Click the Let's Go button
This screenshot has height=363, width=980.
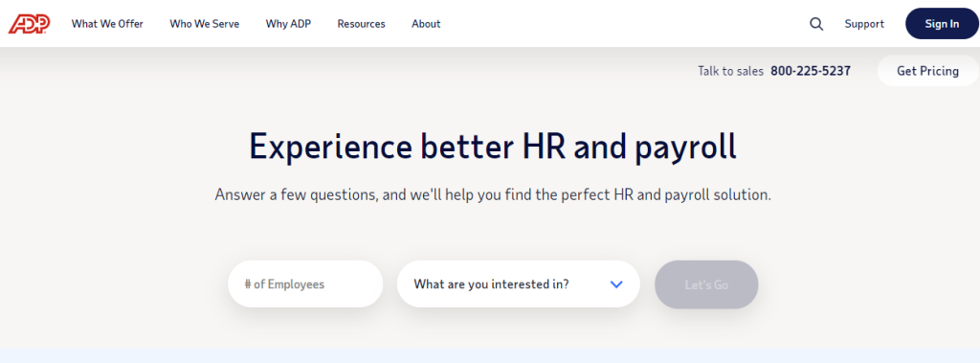706,284
